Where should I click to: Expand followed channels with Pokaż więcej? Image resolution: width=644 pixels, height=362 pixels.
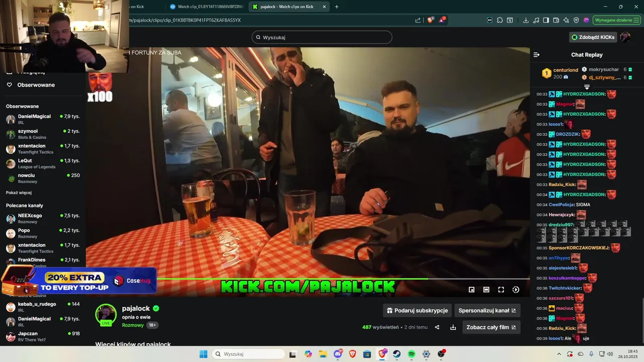point(19,193)
